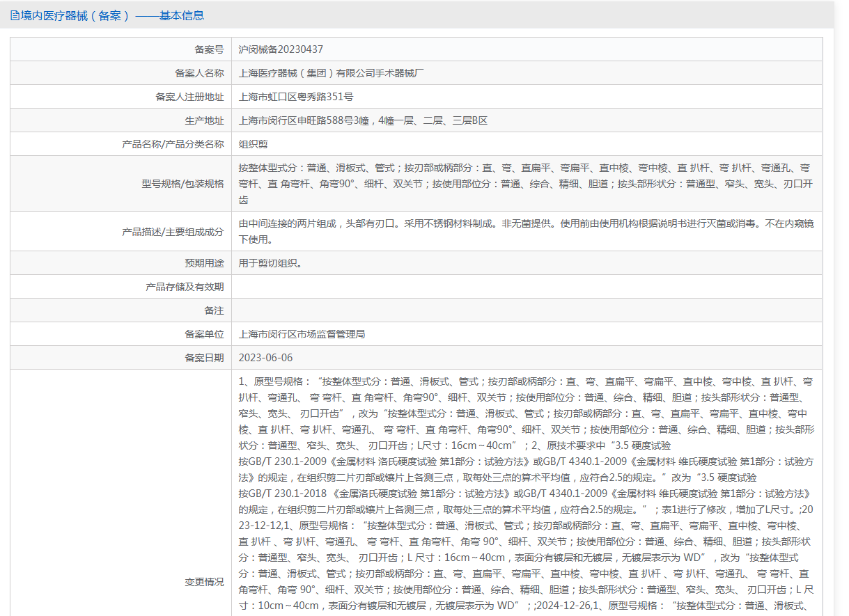Click the 备注 label
Image resolution: width=849 pixels, height=616 pixels.
pyautogui.click(x=215, y=310)
